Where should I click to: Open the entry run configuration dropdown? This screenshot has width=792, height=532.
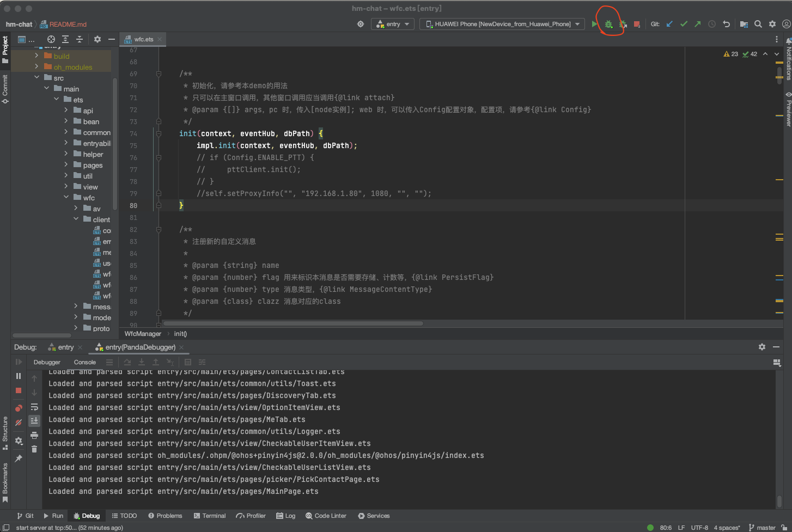click(x=393, y=24)
